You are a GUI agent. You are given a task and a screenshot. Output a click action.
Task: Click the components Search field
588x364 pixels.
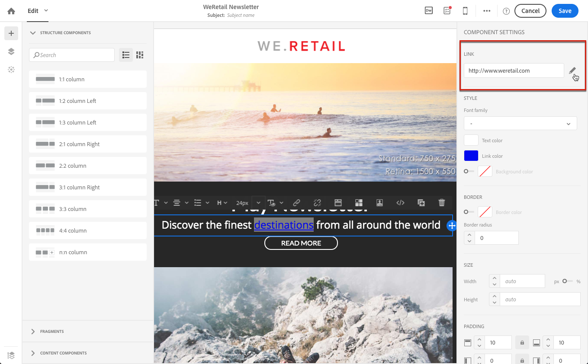[72, 55]
